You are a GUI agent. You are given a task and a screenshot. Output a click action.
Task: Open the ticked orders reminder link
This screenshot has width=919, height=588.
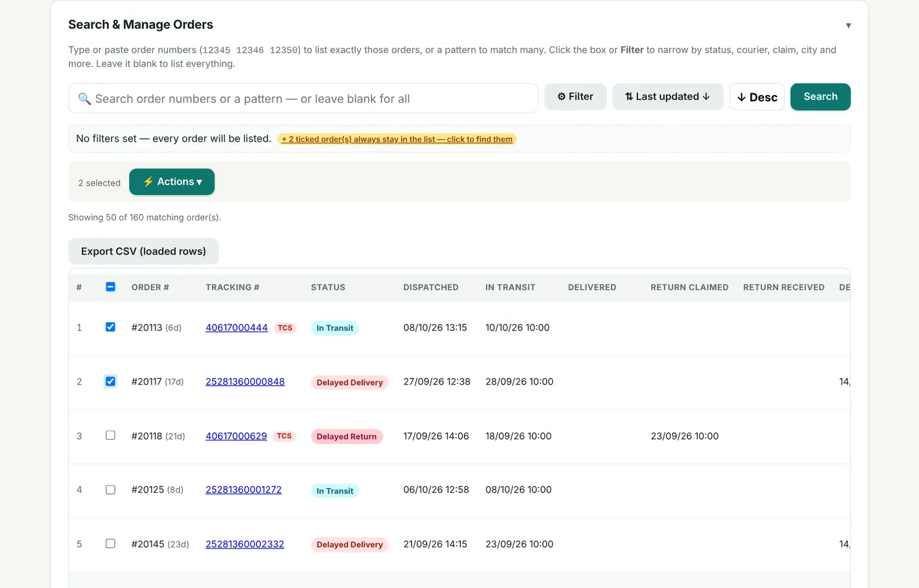click(x=397, y=139)
